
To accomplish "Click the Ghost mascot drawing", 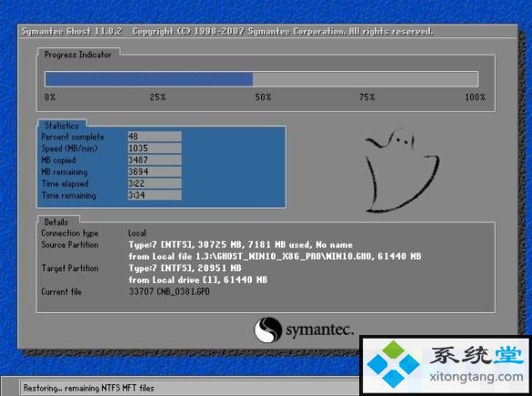I will [402, 170].
